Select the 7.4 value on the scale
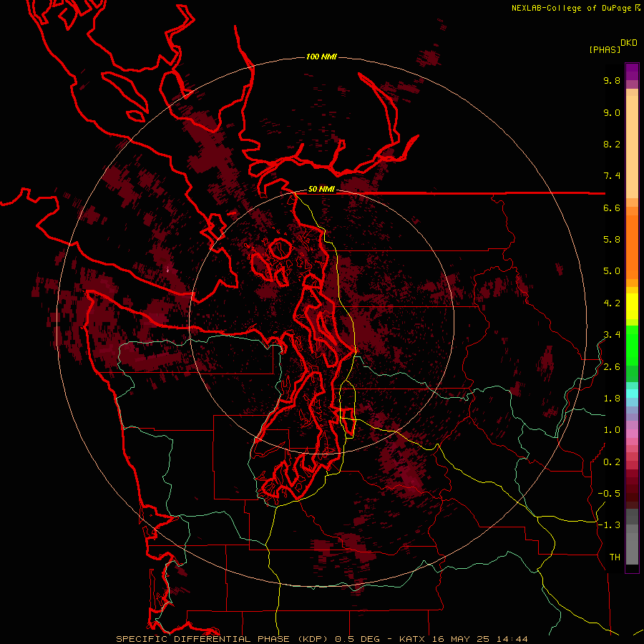Viewport: 644px width, 644px height. pos(612,176)
